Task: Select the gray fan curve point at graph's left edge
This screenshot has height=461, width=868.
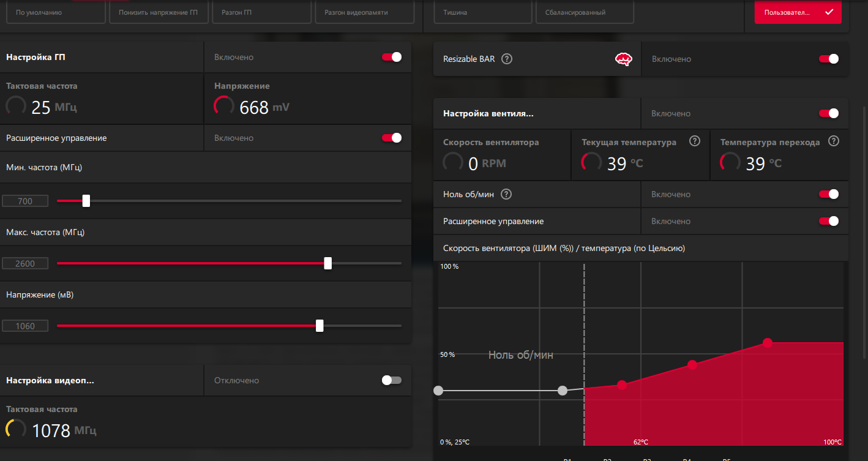Action: 438,391
